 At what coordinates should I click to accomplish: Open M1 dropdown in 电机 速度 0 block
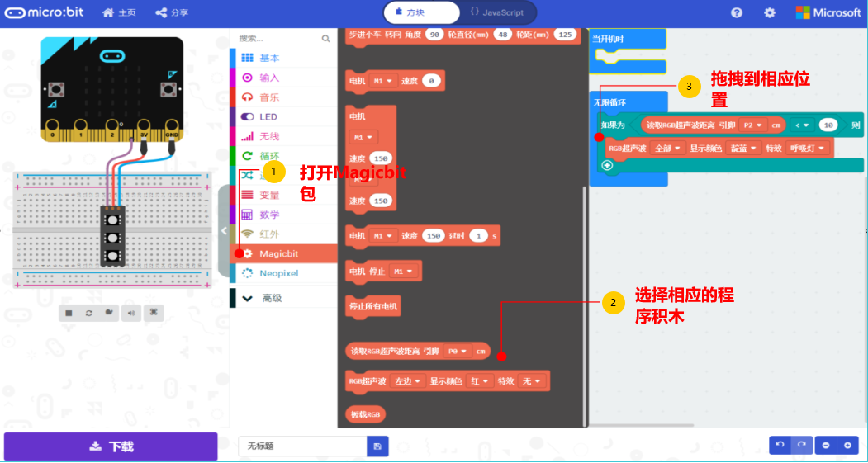click(x=384, y=81)
